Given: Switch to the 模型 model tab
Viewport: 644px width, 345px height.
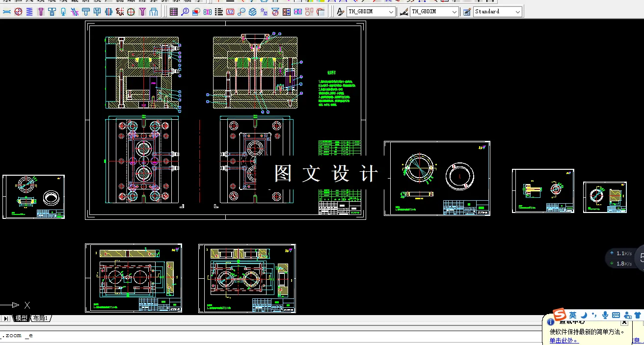Looking at the screenshot, I should pos(22,318).
